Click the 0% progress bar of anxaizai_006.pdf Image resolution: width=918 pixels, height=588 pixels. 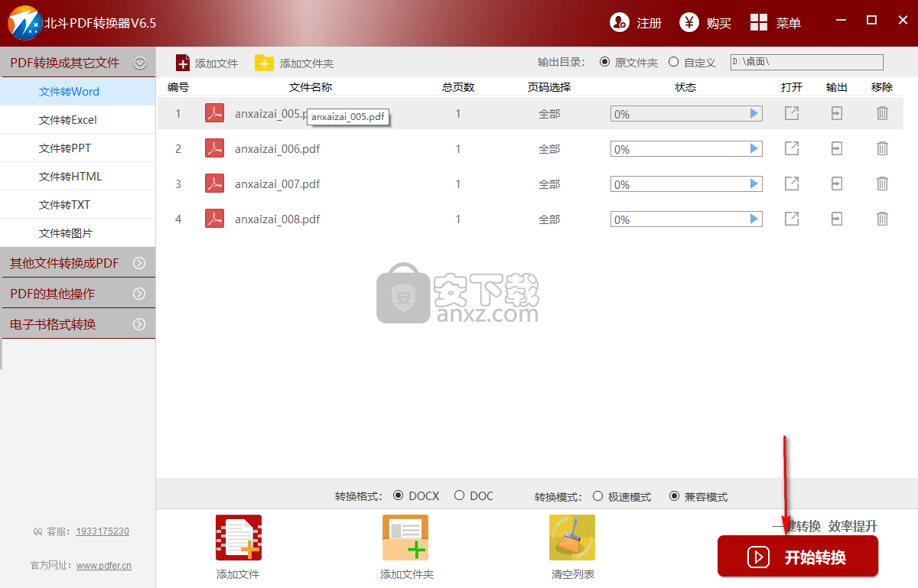click(x=686, y=149)
